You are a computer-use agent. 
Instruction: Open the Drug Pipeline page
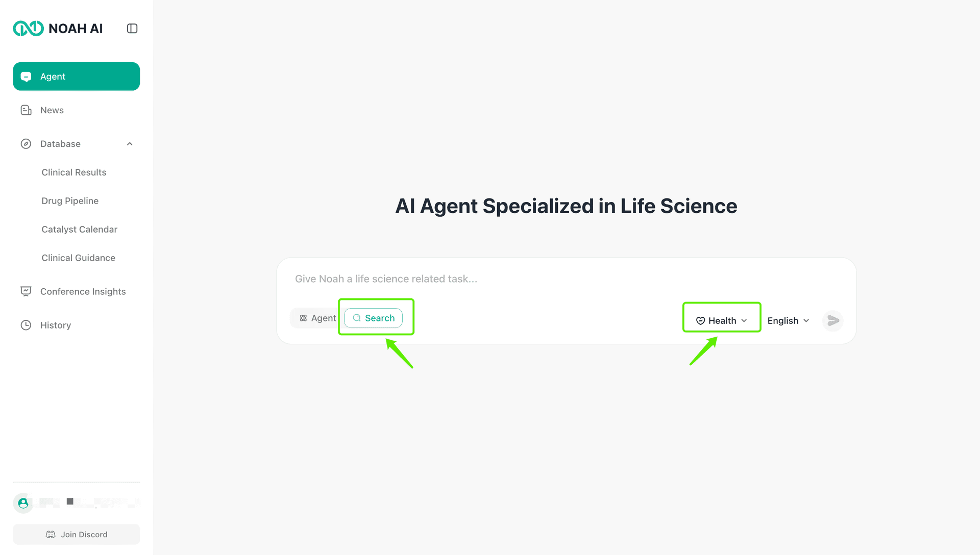click(70, 200)
